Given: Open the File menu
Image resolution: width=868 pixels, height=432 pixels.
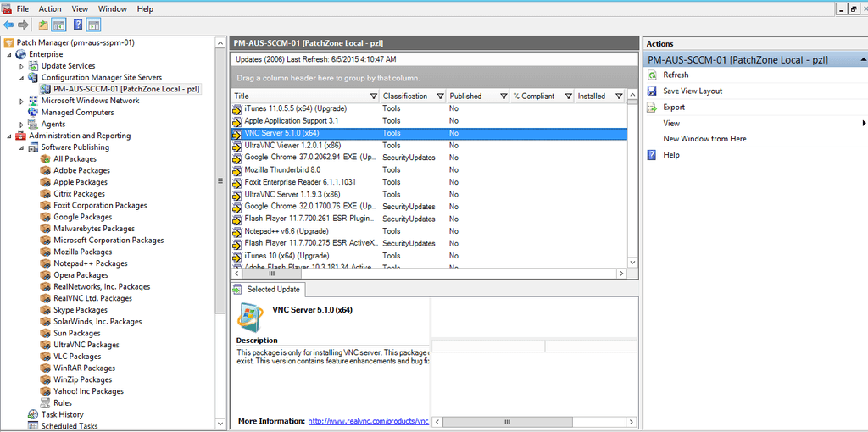Looking at the screenshot, I should (23, 8).
